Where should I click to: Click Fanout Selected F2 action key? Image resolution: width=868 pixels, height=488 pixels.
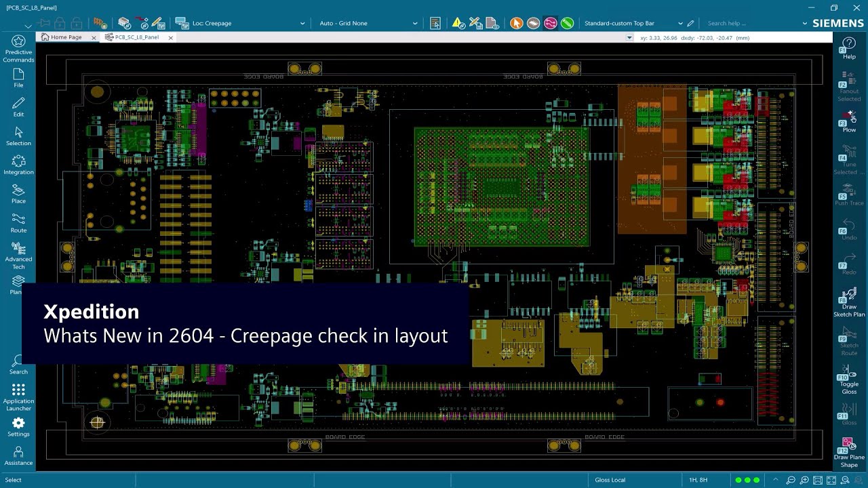pyautogui.click(x=849, y=87)
